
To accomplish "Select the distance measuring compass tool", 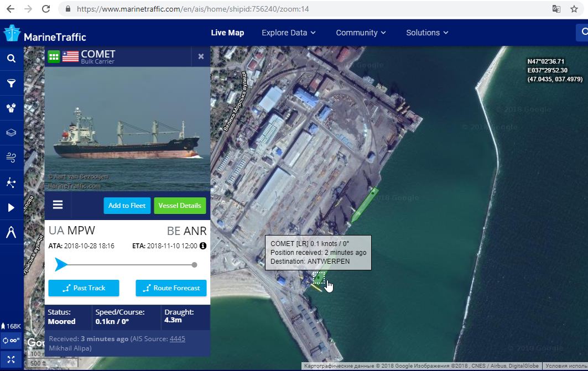I will click(11, 232).
